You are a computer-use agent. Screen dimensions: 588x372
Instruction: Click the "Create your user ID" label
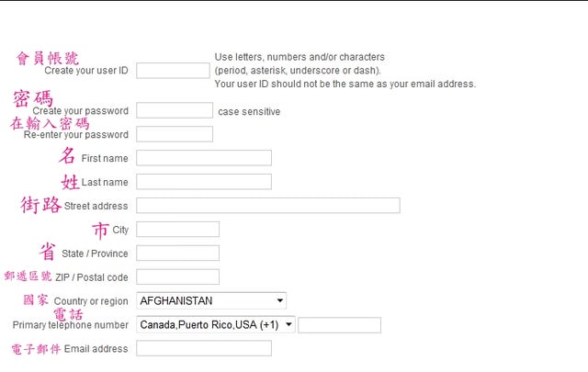[86, 71]
